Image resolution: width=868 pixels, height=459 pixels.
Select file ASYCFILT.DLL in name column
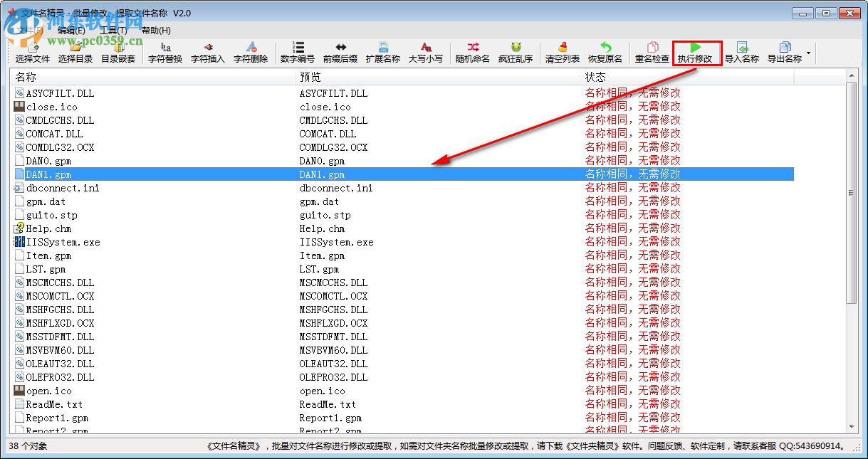coord(60,93)
